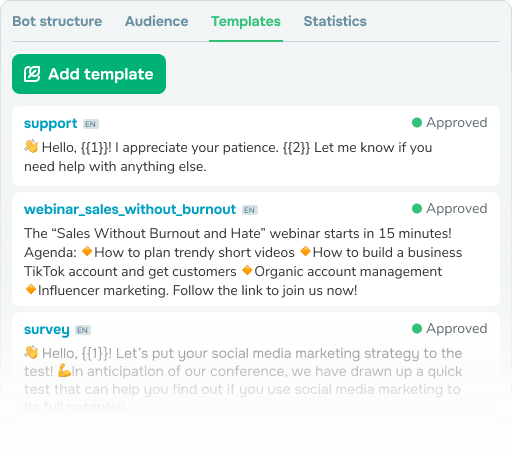Click the pencil-edit icon in Add template
Viewport: 512px width, 458px height.
pos(32,74)
